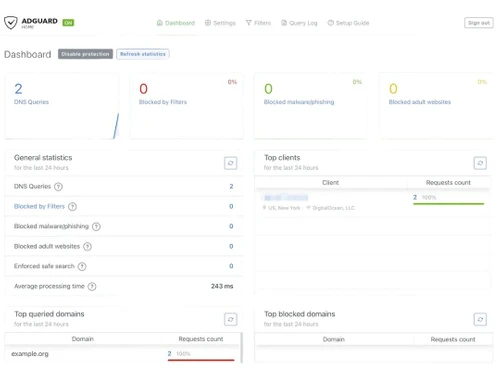This screenshot has height=375, width=500.
Task: Click the Refresh statistics button
Action: point(143,54)
